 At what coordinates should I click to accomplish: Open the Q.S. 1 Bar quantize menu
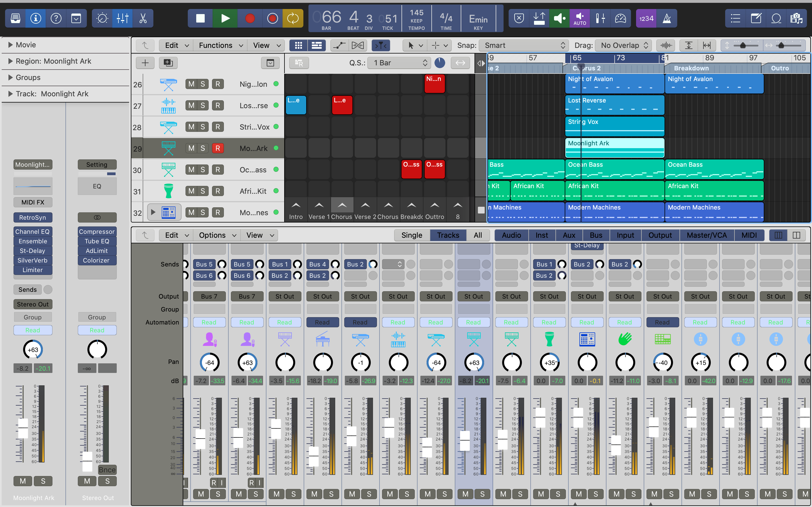tap(399, 63)
